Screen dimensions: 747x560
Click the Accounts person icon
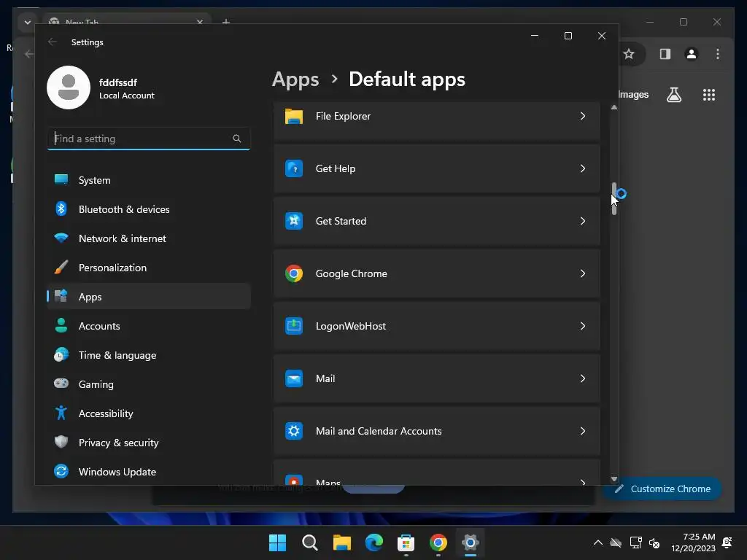[61, 325]
